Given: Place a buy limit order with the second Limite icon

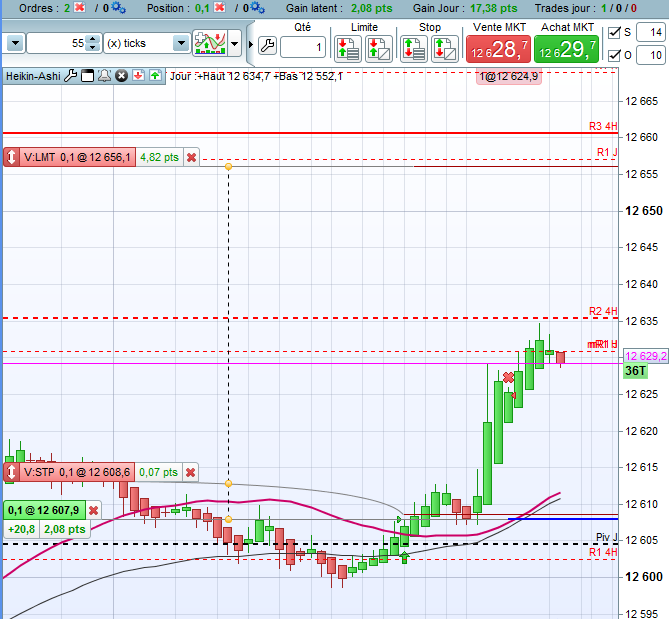Looking at the screenshot, I should coord(378,49).
